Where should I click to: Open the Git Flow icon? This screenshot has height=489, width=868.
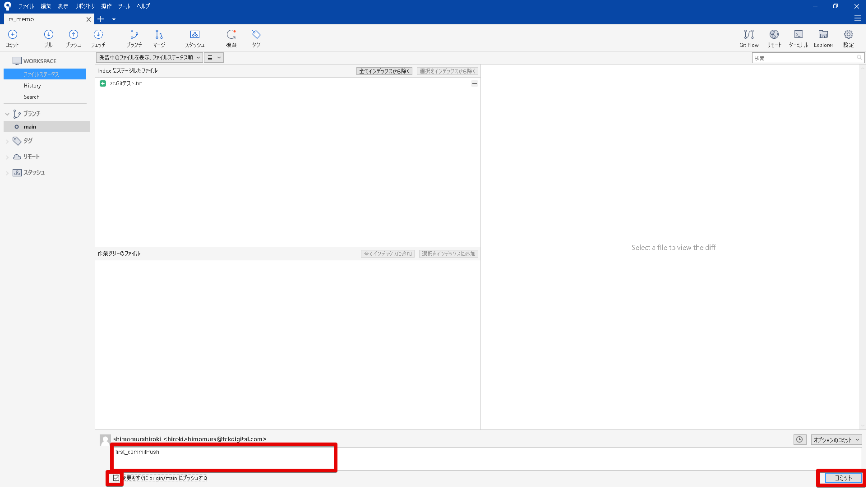point(748,38)
